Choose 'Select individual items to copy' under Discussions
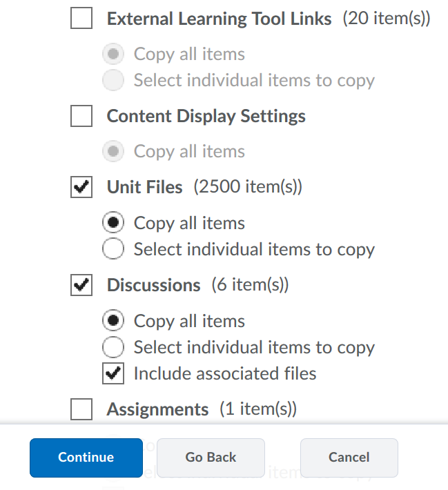 click(113, 347)
